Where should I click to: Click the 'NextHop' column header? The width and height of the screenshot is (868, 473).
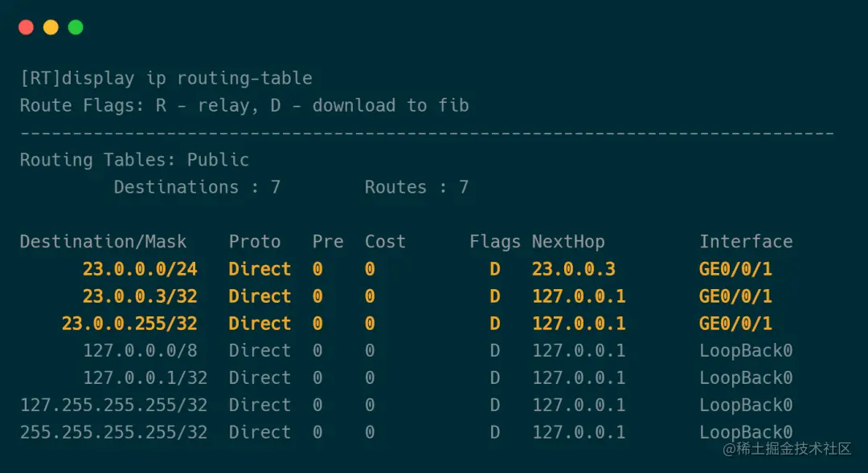tap(568, 242)
